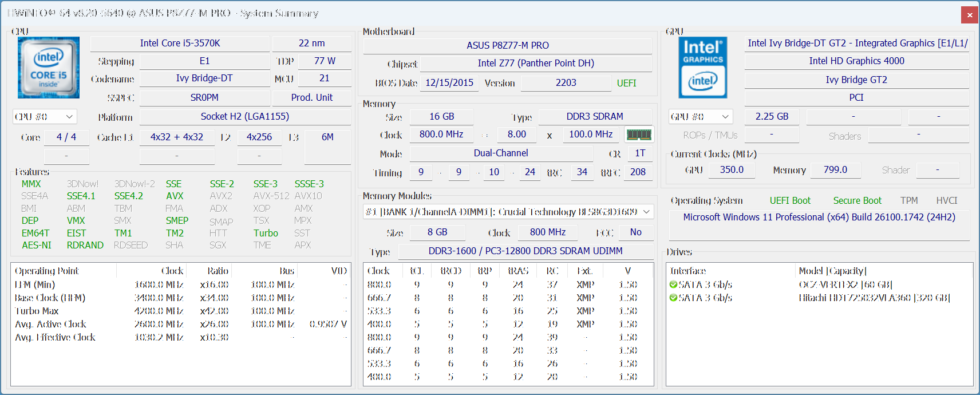Click the Microsoft Windows 11 Professional OS text
This screenshot has width=980, height=395.
tap(819, 218)
